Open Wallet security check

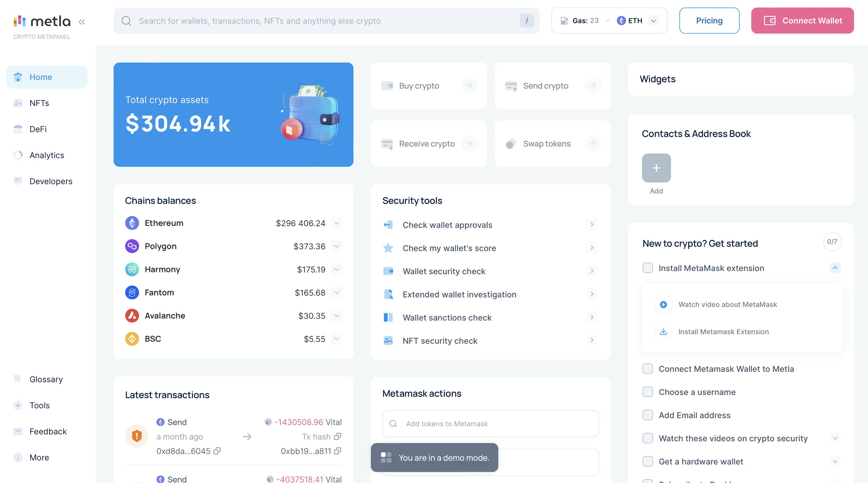(490, 271)
